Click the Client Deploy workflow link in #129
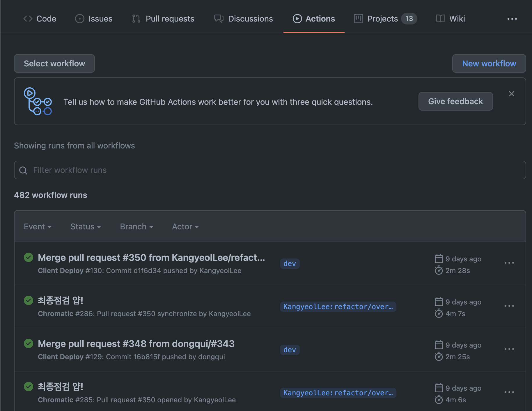 coord(61,357)
